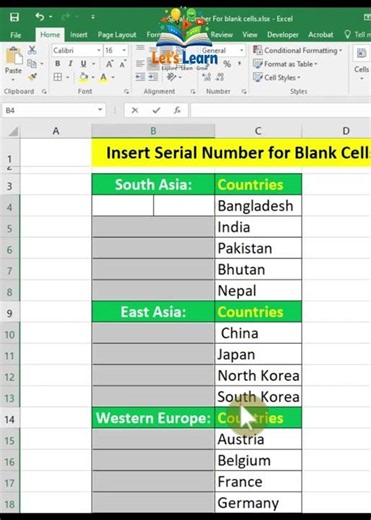This screenshot has height=520, width=371.
Task: Open the Clipboard dialog launcher
Action: [x=44, y=91]
